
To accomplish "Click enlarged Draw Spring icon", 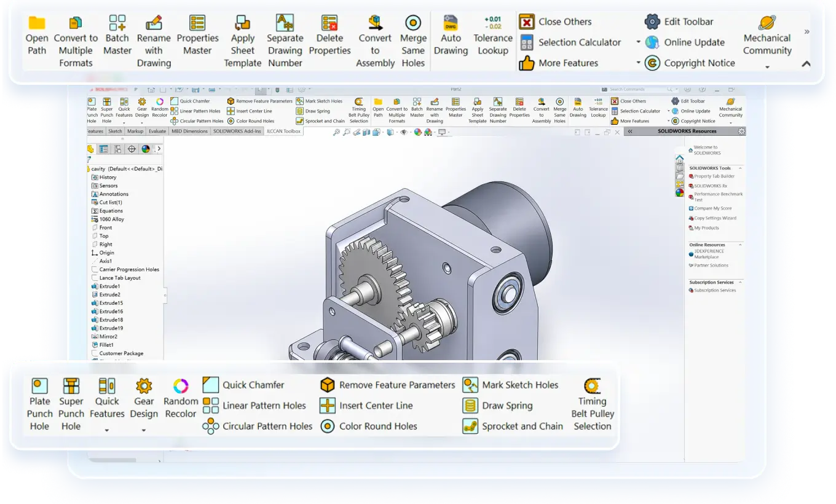I will click(470, 406).
